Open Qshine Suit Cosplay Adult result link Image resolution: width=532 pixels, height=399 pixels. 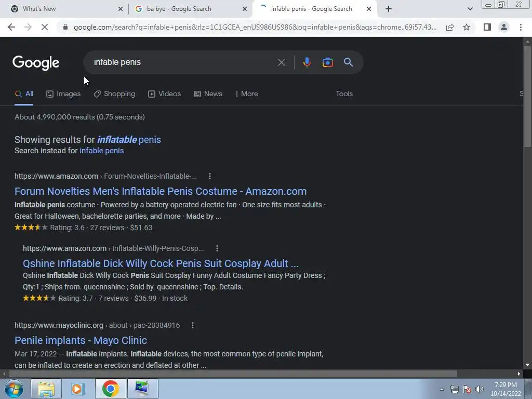tap(161, 263)
